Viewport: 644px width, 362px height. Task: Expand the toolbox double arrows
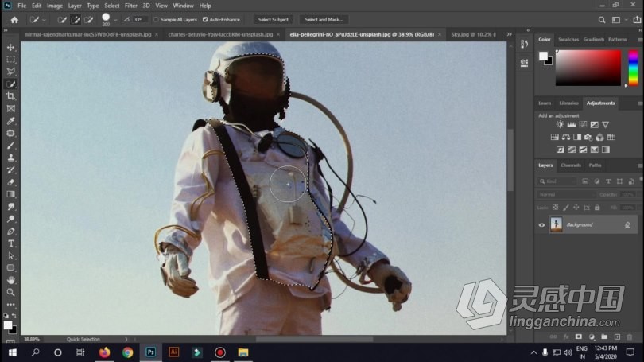(6, 30)
